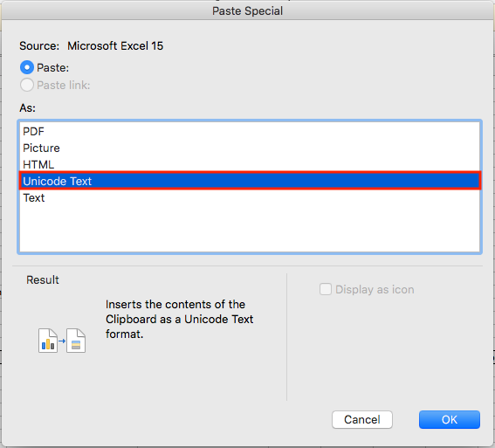Click the Source Microsoft Excel 15 label

92,45
